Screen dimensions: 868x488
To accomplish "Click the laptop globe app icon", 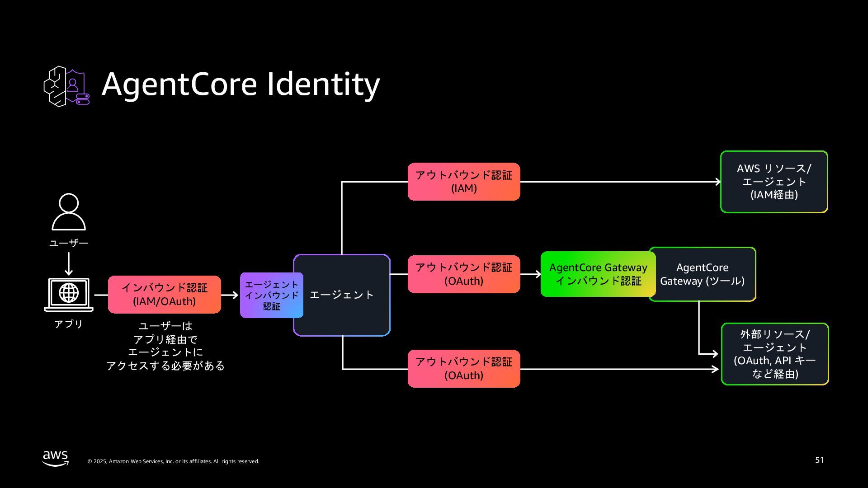I will [x=69, y=294].
